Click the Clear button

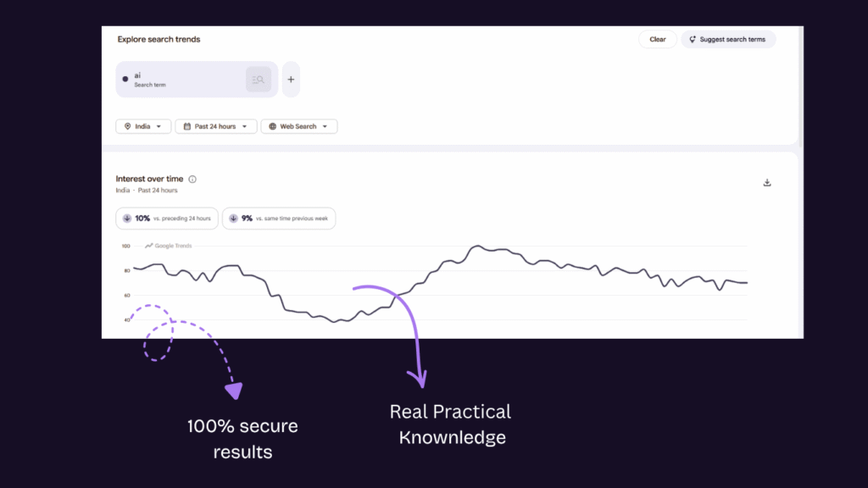tap(658, 39)
